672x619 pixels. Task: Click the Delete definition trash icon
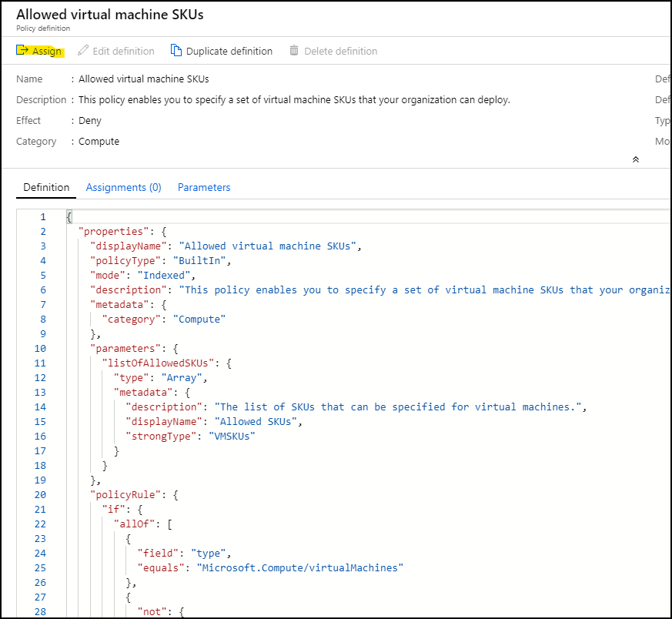[293, 51]
